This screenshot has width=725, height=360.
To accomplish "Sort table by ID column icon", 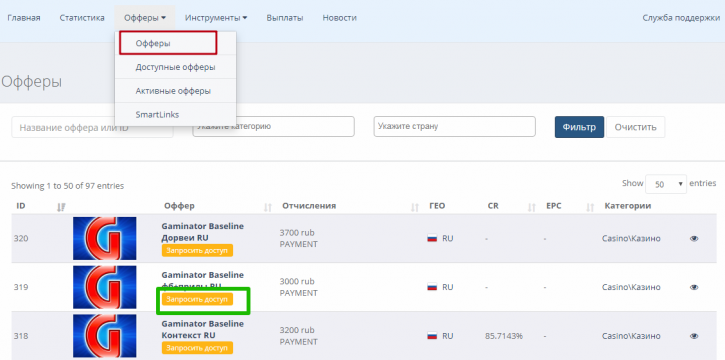I will [x=61, y=207].
